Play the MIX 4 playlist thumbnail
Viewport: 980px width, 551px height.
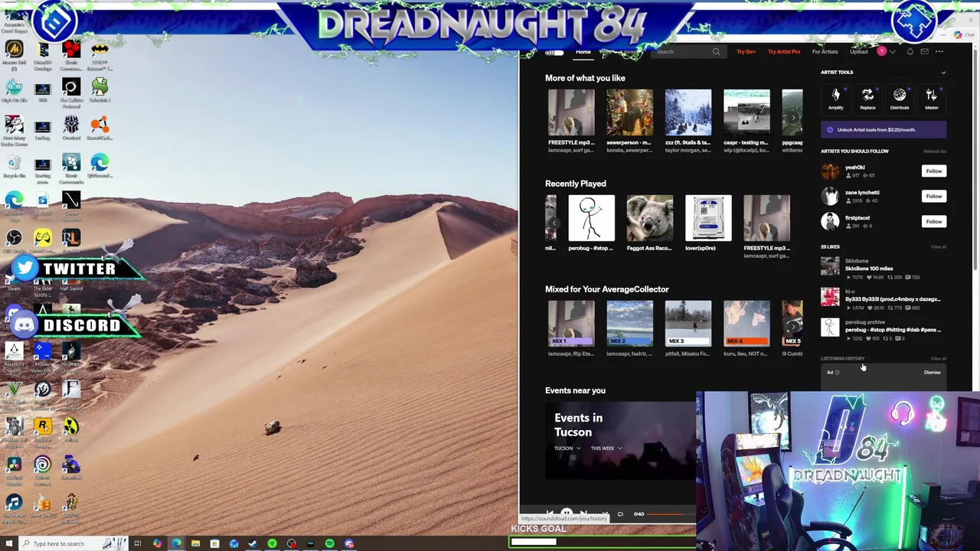pos(746,324)
